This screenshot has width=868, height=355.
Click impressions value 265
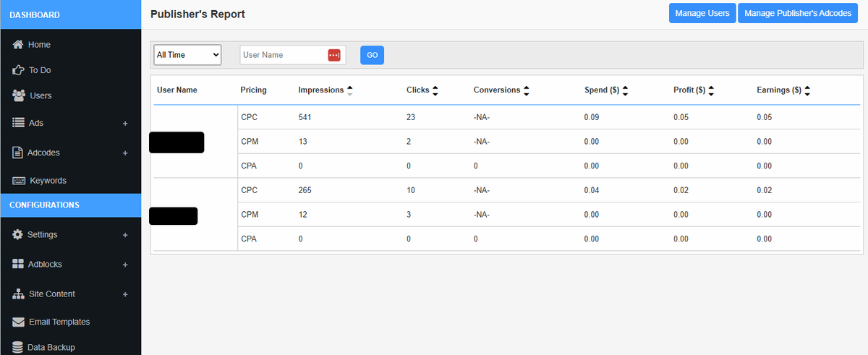tap(305, 190)
